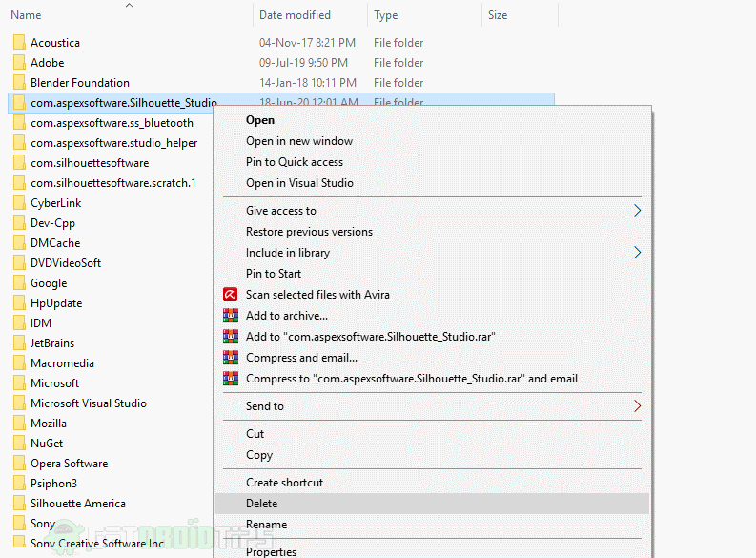Click the HpUpdate folder icon

(19, 303)
